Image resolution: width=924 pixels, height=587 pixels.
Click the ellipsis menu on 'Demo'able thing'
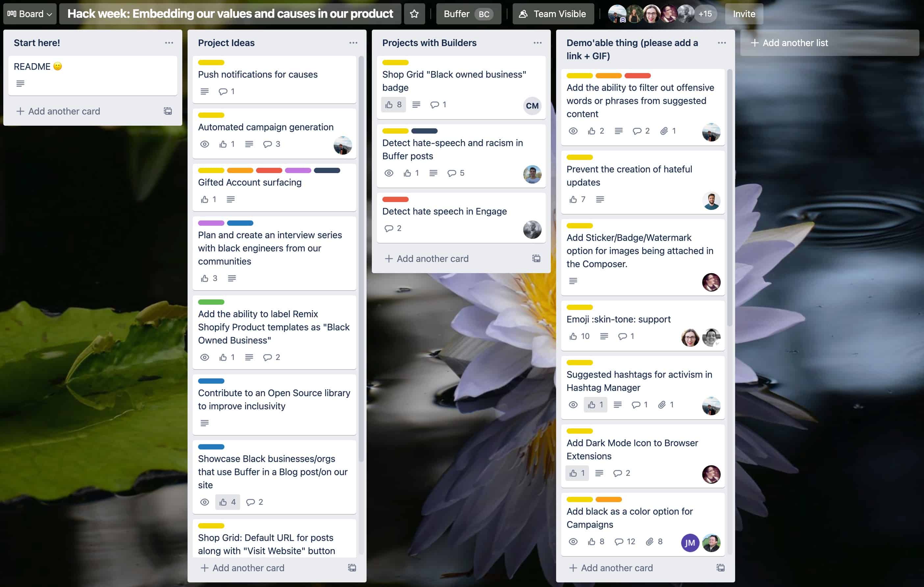pyautogui.click(x=721, y=42)
